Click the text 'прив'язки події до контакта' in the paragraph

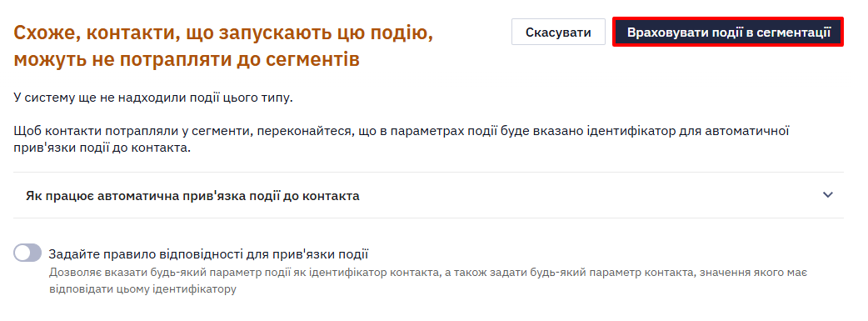[x=102, y=148]
